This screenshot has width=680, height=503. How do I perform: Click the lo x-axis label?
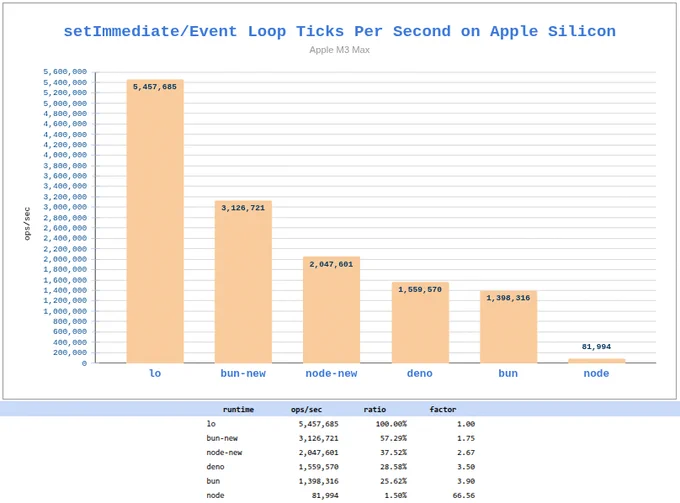(155, 373)
